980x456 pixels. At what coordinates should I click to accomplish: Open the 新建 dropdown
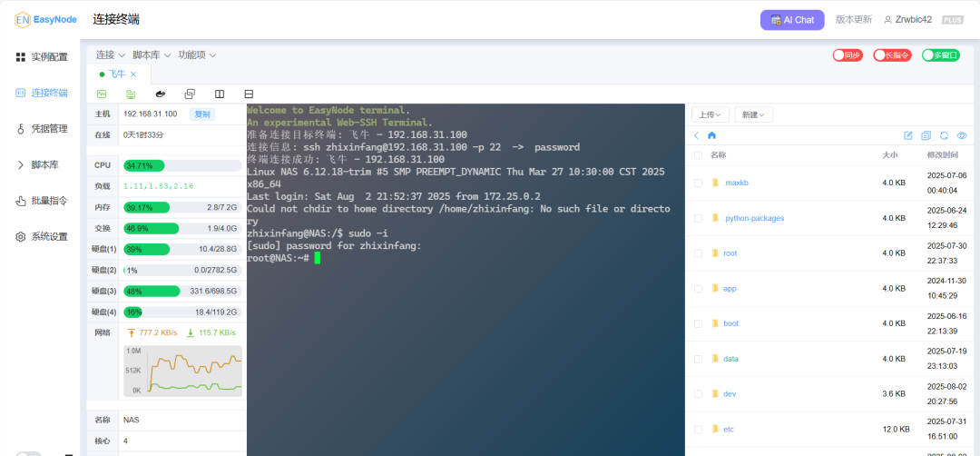pyautogui.click(x=754, y=114)
